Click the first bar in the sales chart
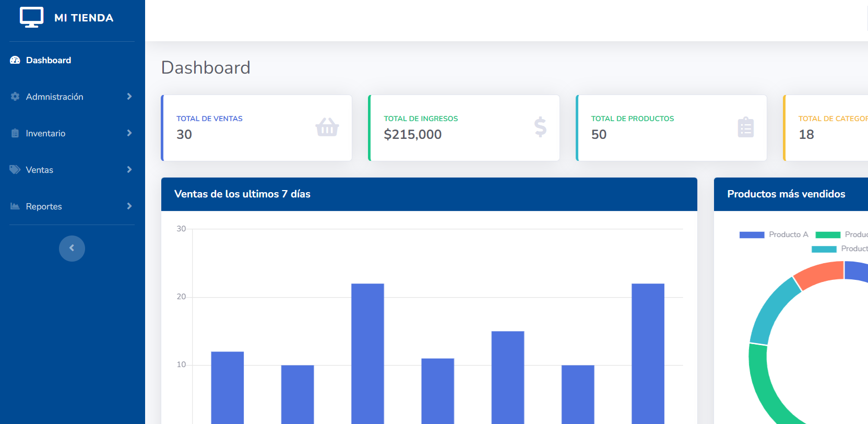The width and height of the screenshot is (868, 424). point(227,387)
